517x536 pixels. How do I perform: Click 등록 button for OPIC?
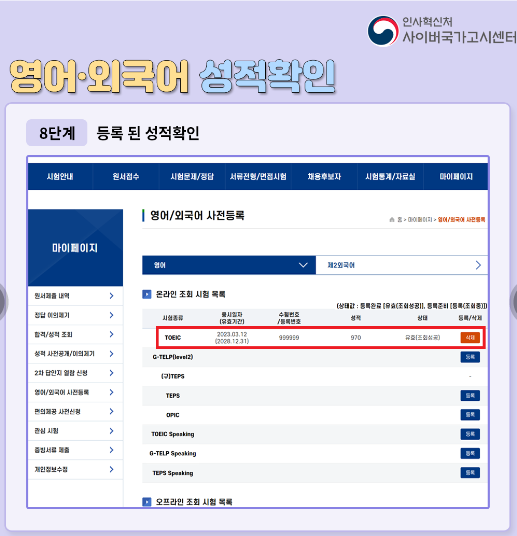pos(470,415)
